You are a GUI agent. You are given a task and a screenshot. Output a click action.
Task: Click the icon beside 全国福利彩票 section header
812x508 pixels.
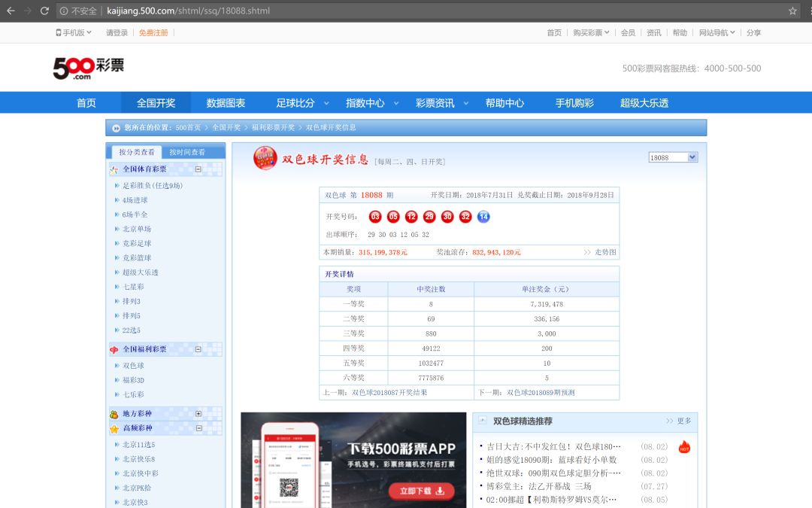click(x=113, y=348)
